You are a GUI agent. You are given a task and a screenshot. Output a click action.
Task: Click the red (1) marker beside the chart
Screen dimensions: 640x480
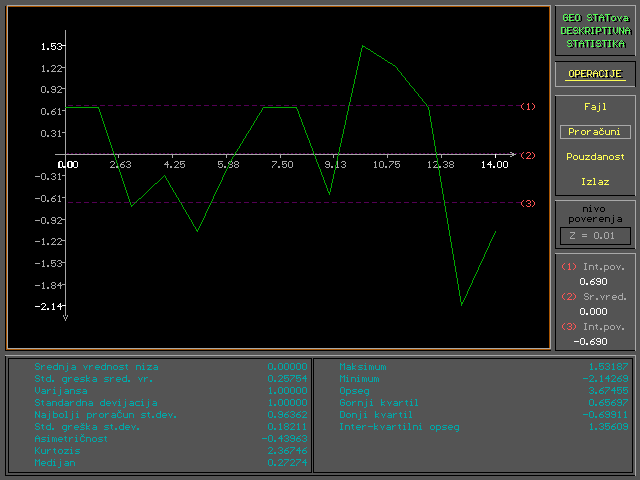pos(528,106)
